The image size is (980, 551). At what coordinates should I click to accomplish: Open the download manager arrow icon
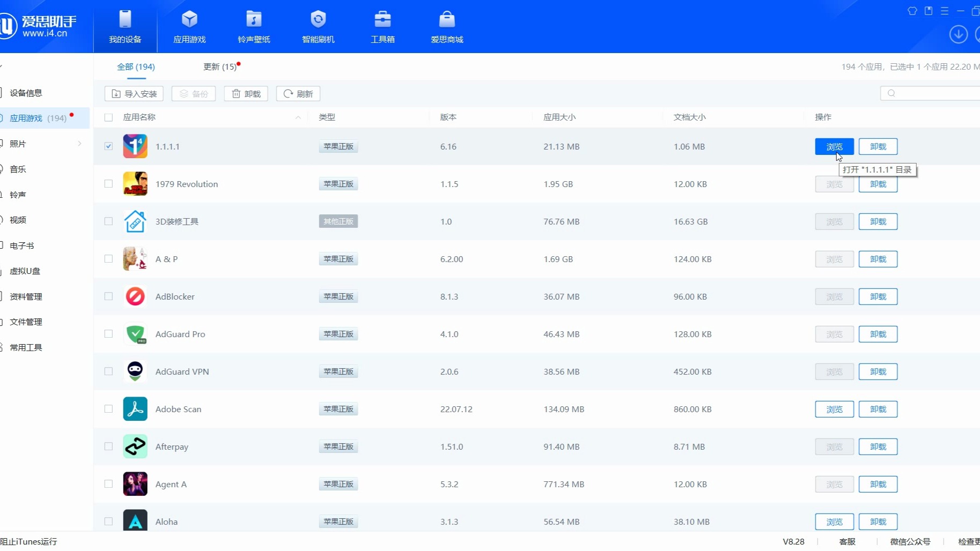(x=958, y=34)
